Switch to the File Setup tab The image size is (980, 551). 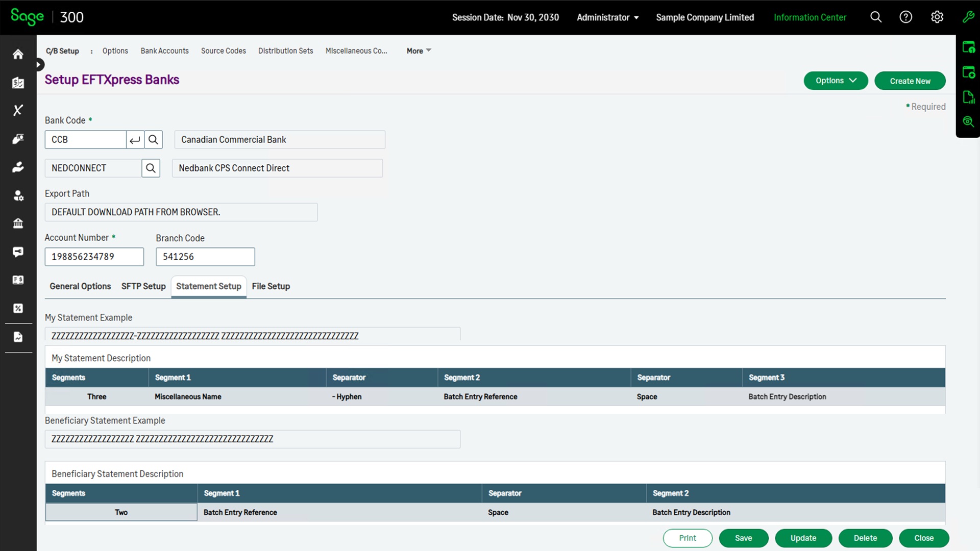point(271,286)
